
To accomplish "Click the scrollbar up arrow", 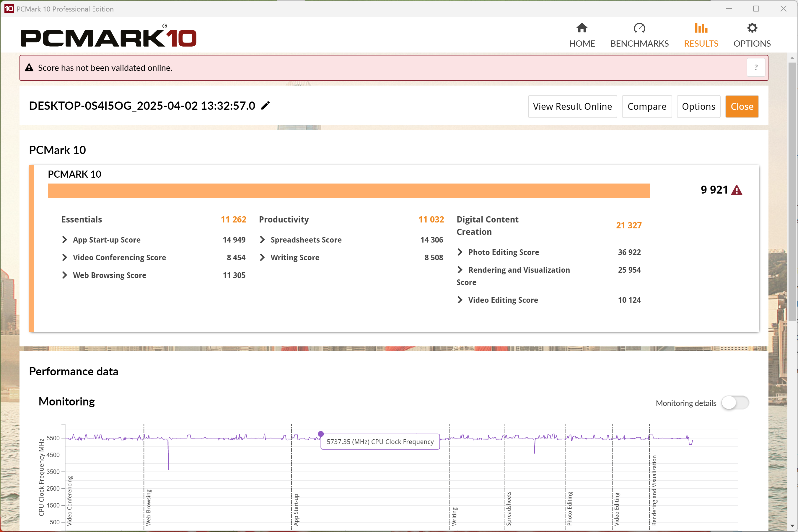I will (x=792, y=58).
